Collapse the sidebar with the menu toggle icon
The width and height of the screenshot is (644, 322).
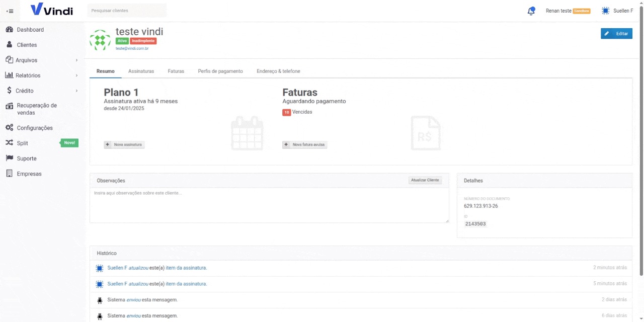pos(10,11)
